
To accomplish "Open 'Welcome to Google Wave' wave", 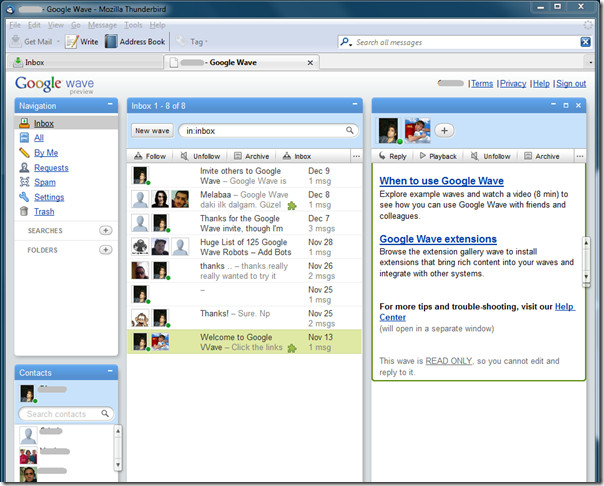I will click(245, 342).
